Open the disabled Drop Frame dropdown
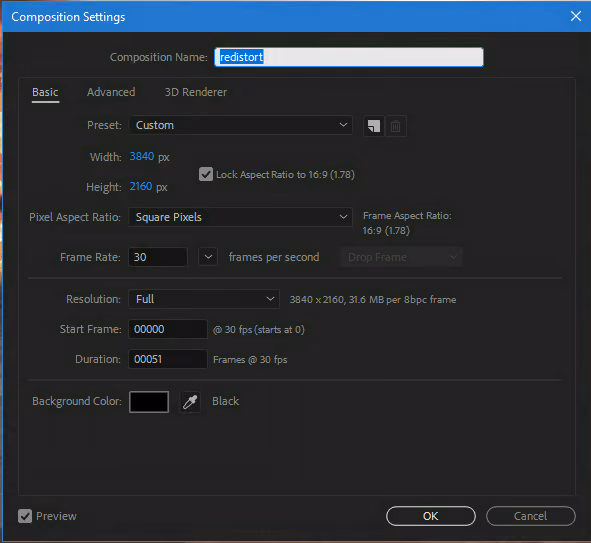 [x=401, y=257]
